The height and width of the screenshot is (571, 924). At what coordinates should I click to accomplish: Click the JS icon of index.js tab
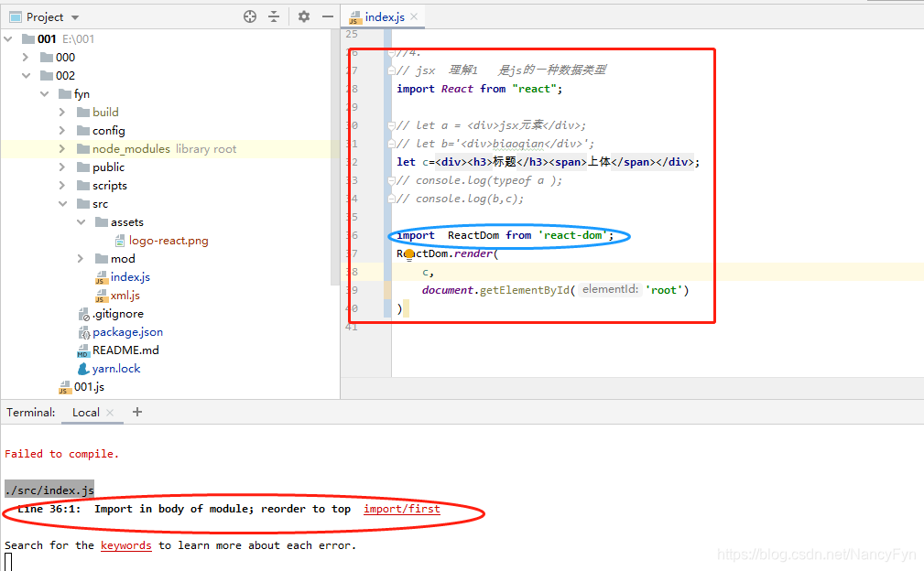click(354, 17)
